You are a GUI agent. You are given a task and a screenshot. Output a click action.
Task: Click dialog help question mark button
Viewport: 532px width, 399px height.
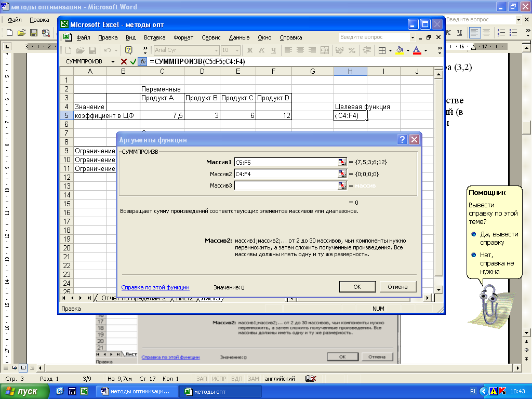click(402, 139)
